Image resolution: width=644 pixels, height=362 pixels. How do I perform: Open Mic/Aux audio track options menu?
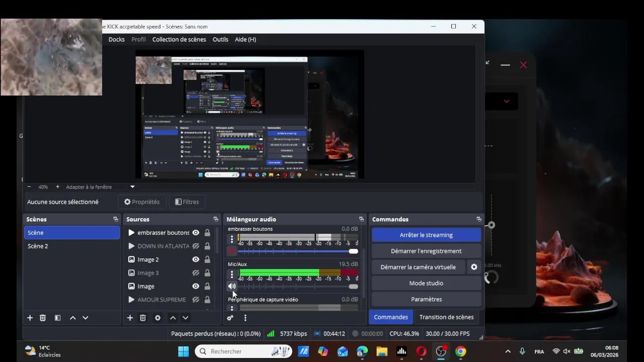coord(232,275)
